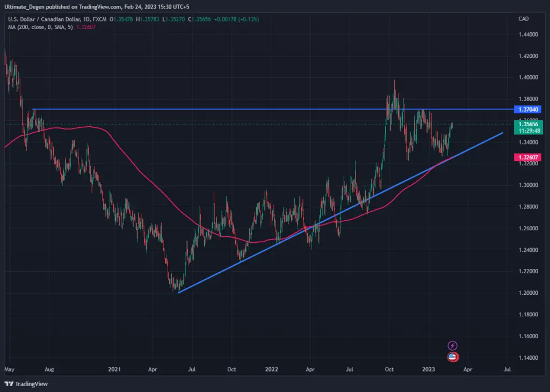Click the +0.00178 (+0.13%) change value
The width and height of the screenshot is (550, 392).
(236, 19)
